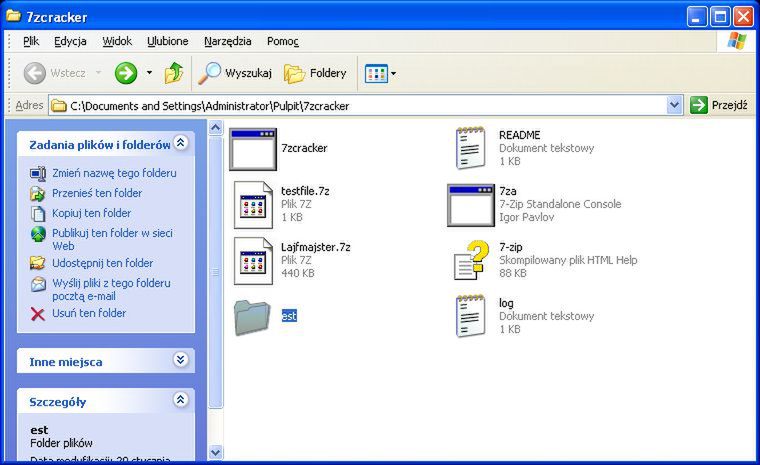
Task: Open the Ulubione menu
Action: (x=168, y=41)
